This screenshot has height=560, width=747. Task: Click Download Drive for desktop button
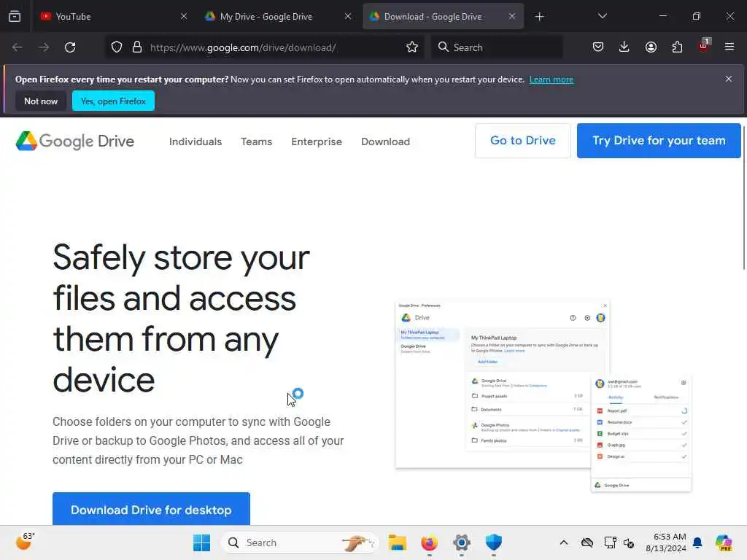pyautogui.click(x=151, y=509)
